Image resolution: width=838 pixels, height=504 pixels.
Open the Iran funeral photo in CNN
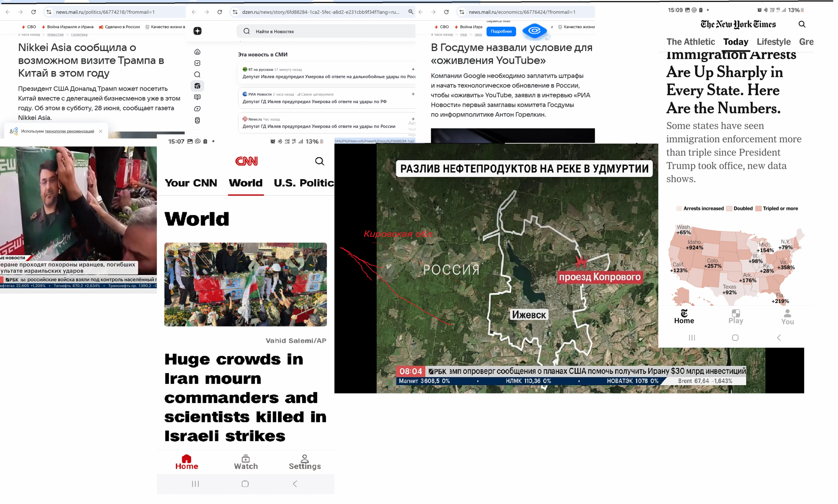[x=246, y=284]
